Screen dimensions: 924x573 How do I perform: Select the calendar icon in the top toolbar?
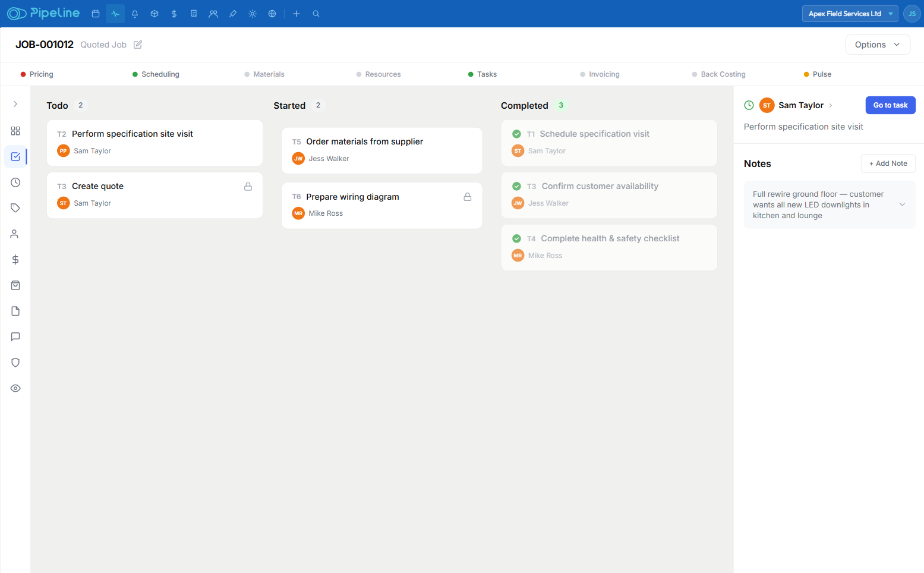(95, 13)
